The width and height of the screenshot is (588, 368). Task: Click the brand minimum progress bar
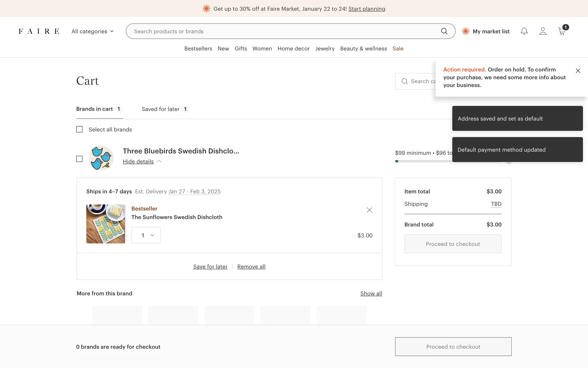(x=423, y=161)
